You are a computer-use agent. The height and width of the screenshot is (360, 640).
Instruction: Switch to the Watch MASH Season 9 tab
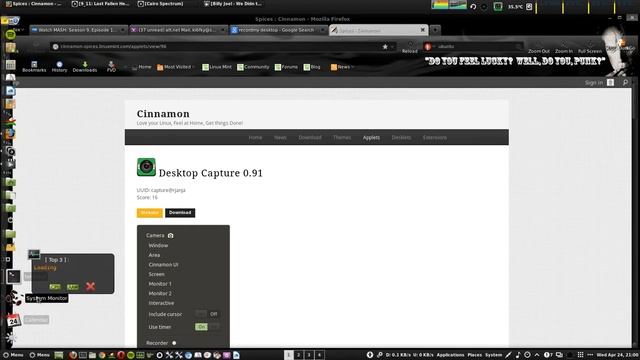point(78,30)
